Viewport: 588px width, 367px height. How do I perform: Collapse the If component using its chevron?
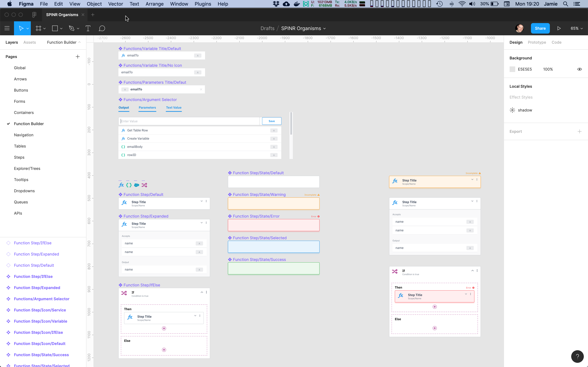point(202,292)
